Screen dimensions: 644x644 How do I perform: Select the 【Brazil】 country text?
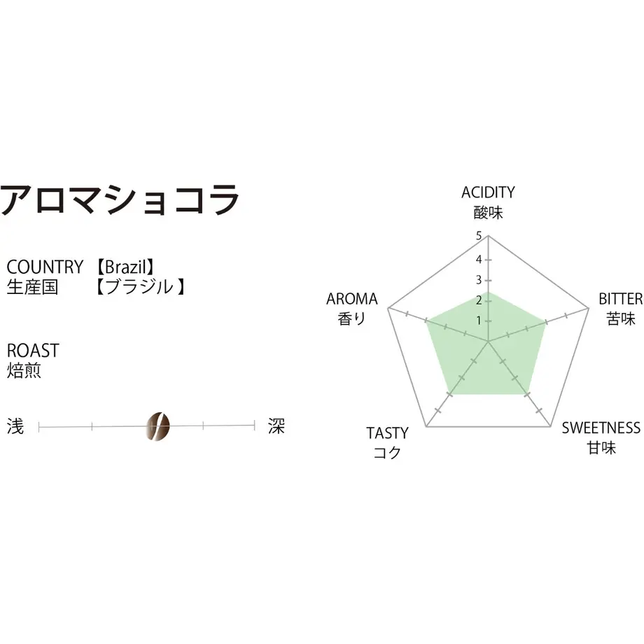click(126, 267)
